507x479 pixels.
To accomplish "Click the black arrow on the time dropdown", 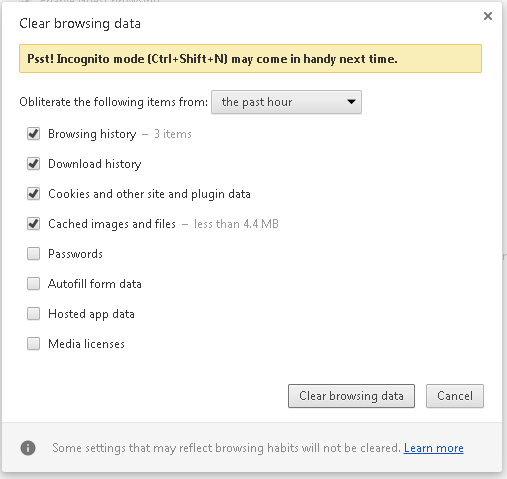I will (x=351, y=102).
